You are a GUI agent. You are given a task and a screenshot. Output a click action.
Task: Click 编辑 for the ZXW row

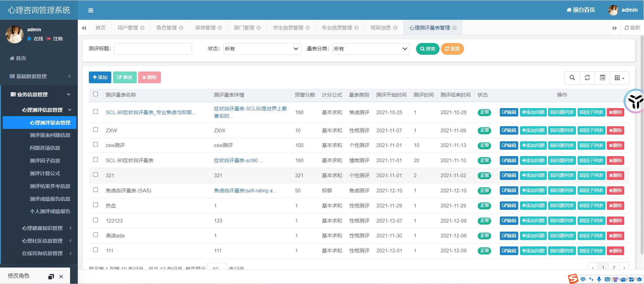click(x=509, y=130)
